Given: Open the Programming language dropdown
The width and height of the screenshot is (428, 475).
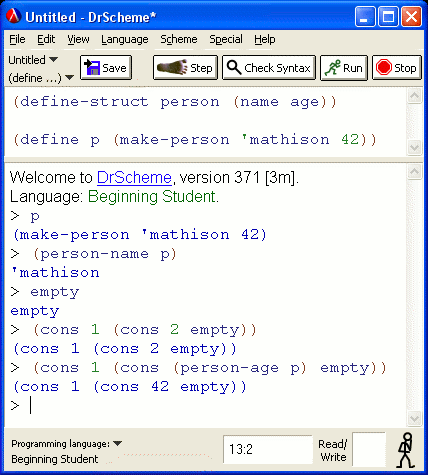Looking at the screenshot, I should pyautogui.click(x=67, y=444).
